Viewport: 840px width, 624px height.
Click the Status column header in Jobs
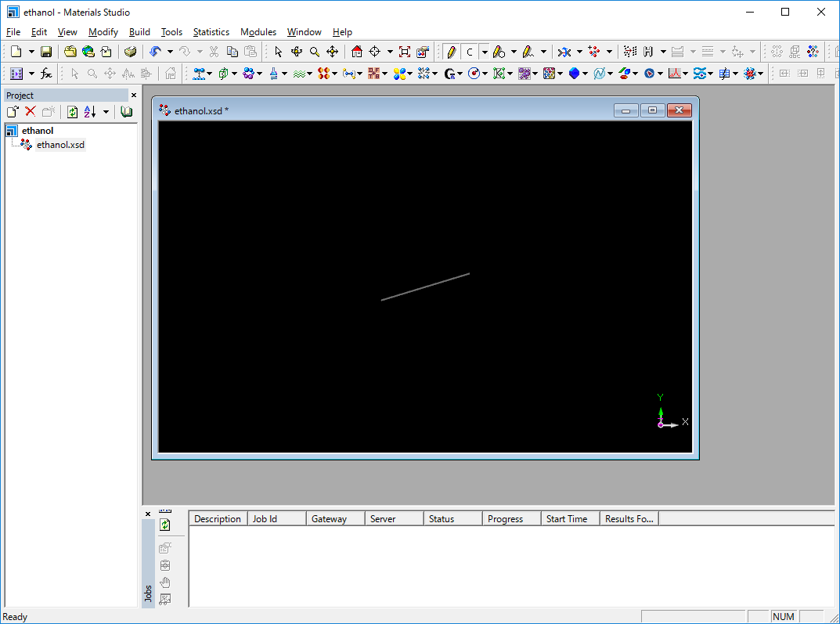click(442, 518)
